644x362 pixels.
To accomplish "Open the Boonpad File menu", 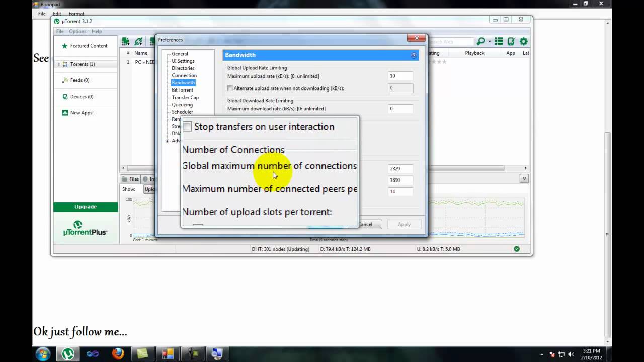I will point(42,14).
